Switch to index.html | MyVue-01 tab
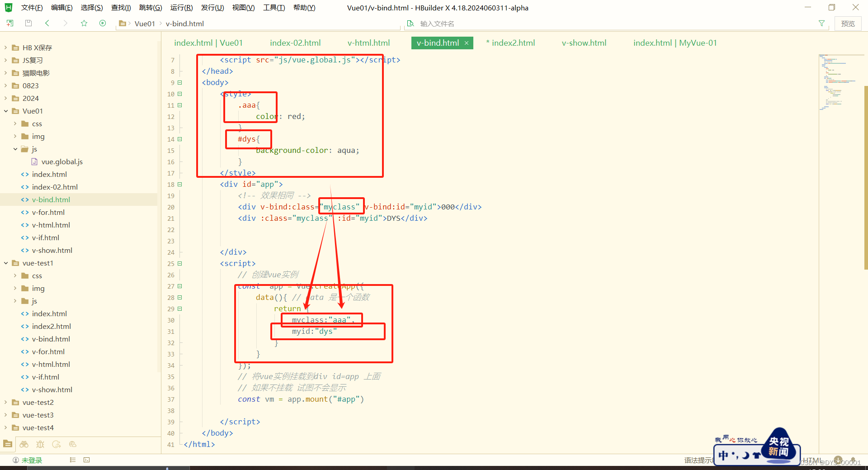Viewport: 868px width, 470px height. pos(675,43)
